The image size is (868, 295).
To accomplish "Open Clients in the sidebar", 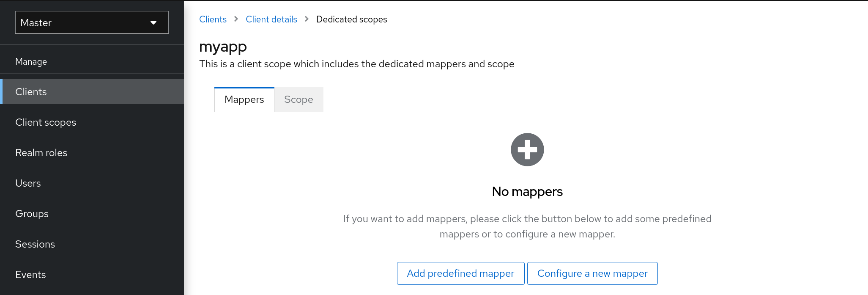I will click(31, 92).
